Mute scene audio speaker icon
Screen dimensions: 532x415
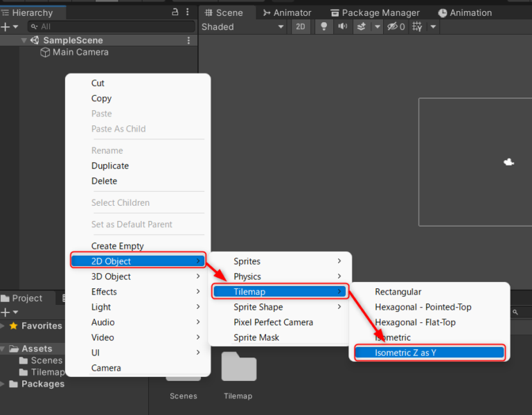point(342,27)
